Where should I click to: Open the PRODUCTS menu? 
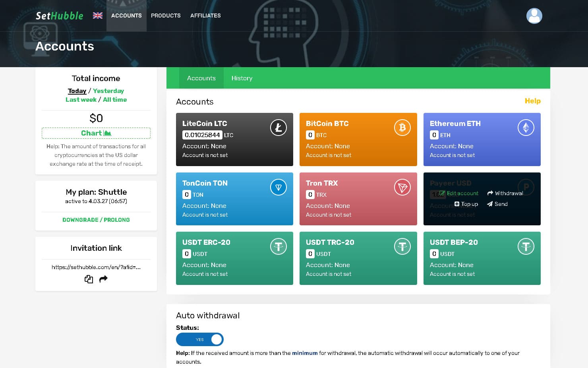point(166,15)
